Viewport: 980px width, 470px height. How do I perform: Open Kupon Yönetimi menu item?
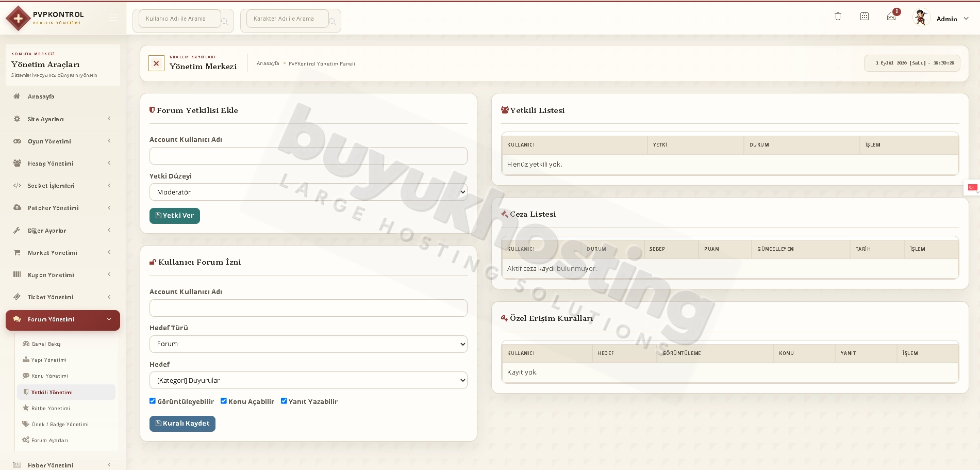63,275
